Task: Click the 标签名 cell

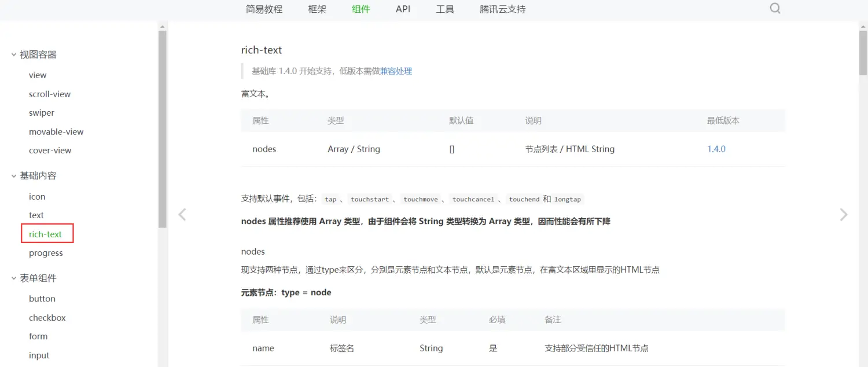Action: tap(342, 348)
